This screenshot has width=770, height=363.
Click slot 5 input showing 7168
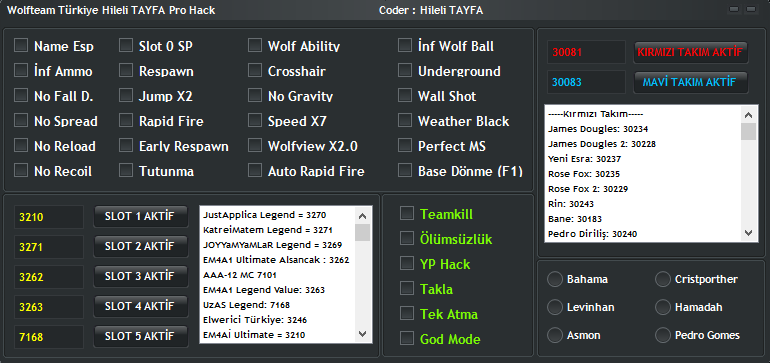coord(49,337)
